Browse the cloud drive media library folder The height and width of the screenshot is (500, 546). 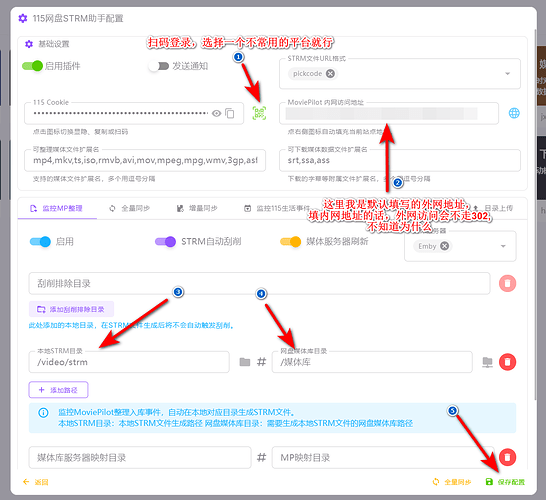(x=487, y=362)
